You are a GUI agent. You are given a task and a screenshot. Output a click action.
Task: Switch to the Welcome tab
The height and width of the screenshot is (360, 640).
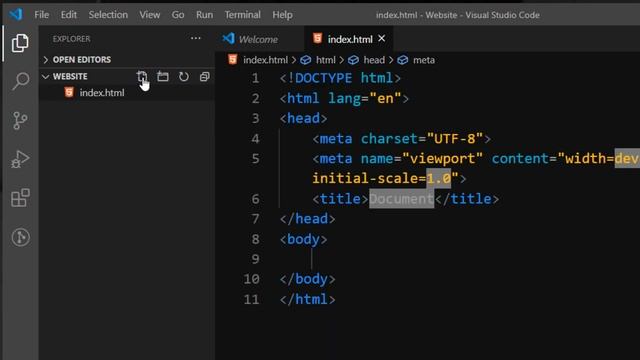(259, 39)
